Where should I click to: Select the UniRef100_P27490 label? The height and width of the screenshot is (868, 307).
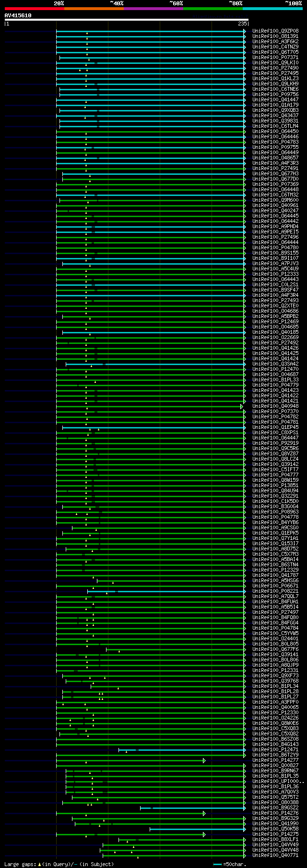[x=275, y=68]
